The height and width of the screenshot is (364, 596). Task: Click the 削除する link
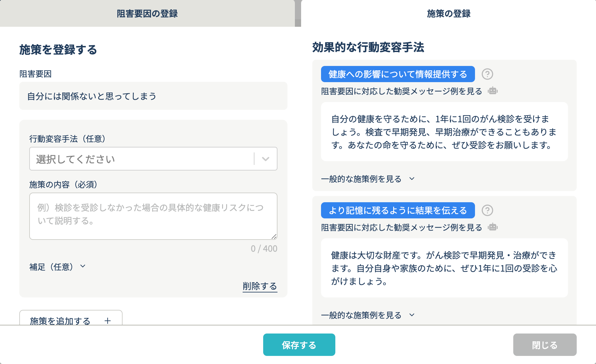pyautogui.click(x=260, y=286)
